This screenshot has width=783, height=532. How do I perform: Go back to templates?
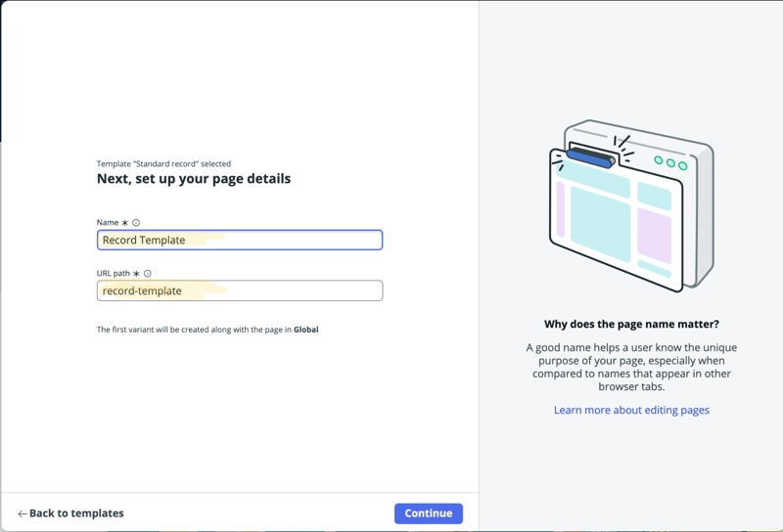tap(76, 513)
